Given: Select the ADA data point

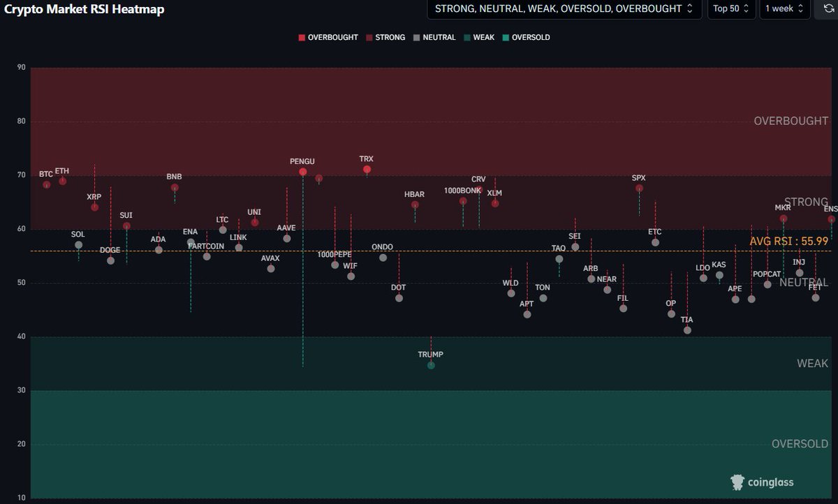Looking at the screenshot, I should tap(159, 250).
